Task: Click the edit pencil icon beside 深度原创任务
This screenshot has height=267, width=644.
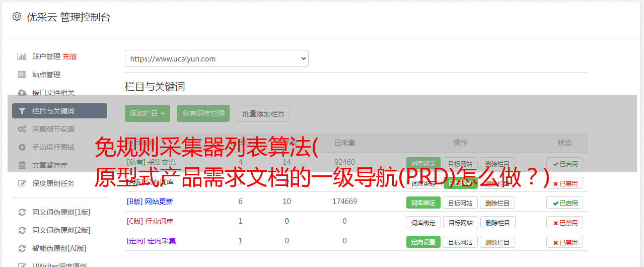Action: pyautogui.click(x=22, y=183)
